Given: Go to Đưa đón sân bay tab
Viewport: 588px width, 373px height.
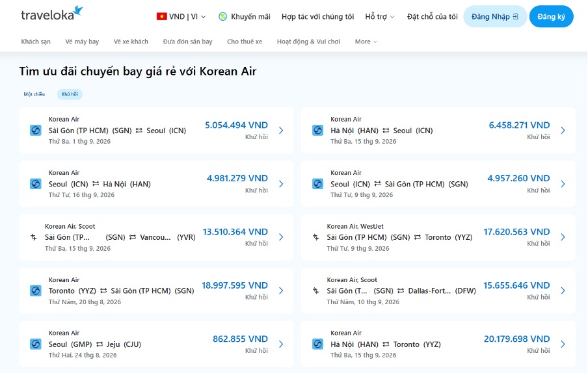Looking at the screenshot, I should click(187, 42).
